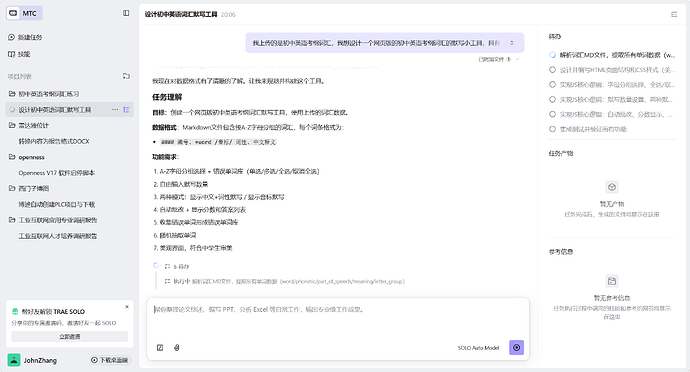Image resolution: width=690 pixels, height=372 pixels.
Task: Click the todo list icon beside 6 待办
Action: [x=167, y=266]
